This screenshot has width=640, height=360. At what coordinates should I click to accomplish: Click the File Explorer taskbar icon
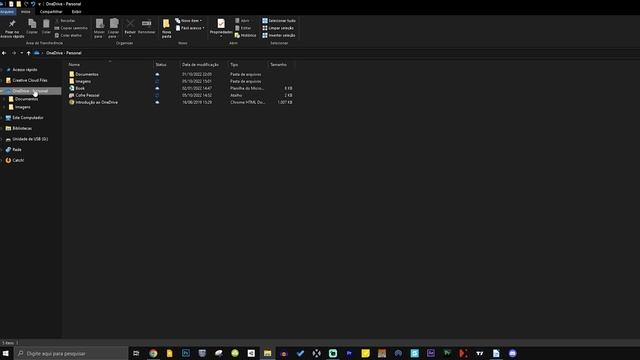click(267, 353)
